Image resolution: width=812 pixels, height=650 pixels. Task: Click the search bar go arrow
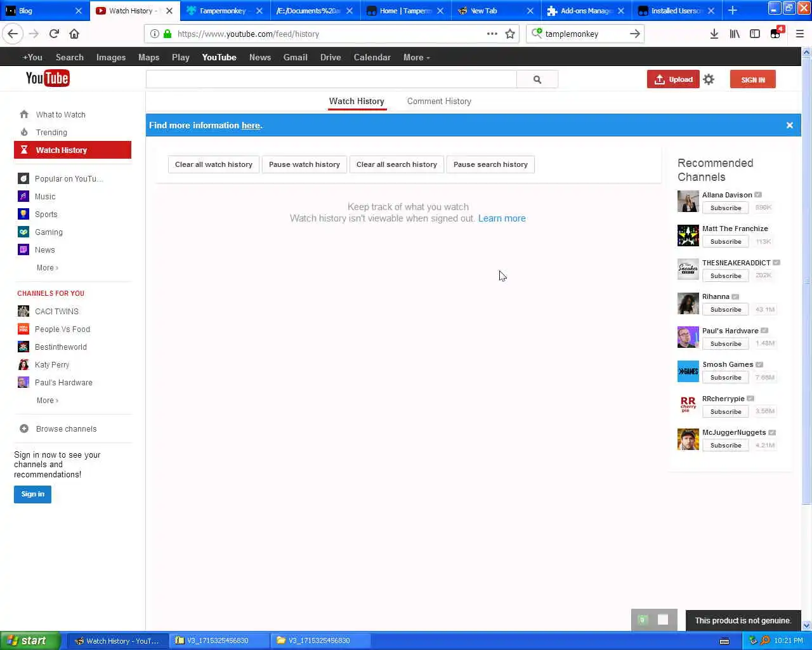point(635,34)
